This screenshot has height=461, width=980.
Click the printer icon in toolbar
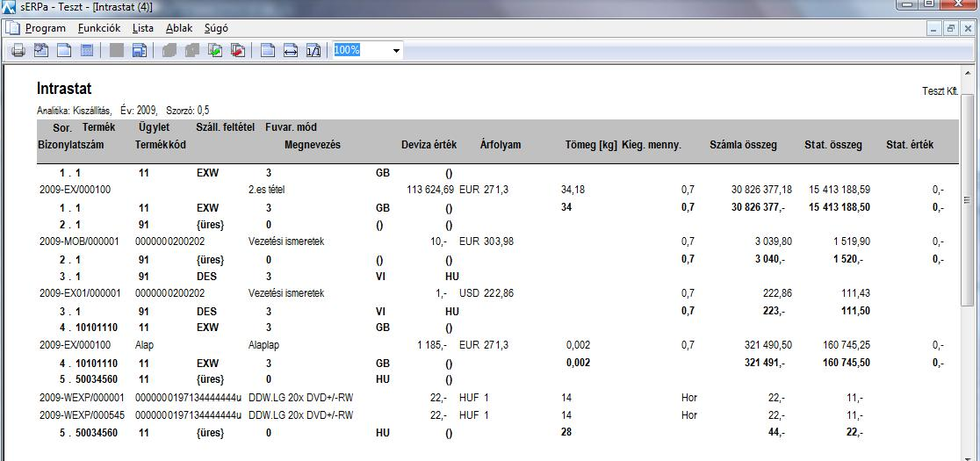[x=18, y=51]
